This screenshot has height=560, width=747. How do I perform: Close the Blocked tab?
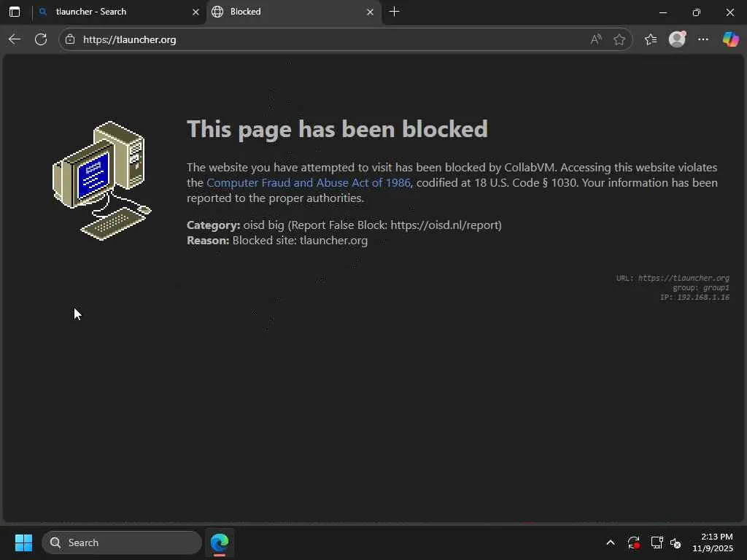coord(370,12)
